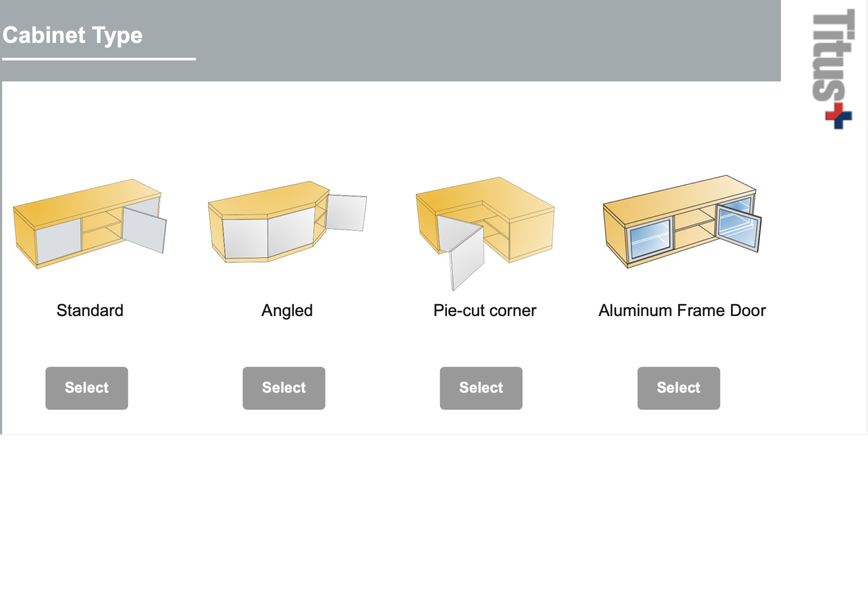This screenshot has height=591, width=868.
Task: Click the red and blue plus symbol
Action: 839,116
